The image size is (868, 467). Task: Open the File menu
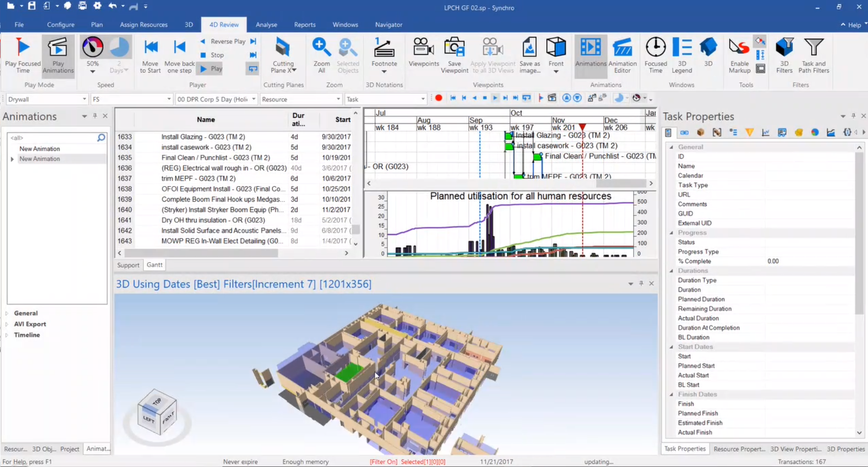[19, 24]
